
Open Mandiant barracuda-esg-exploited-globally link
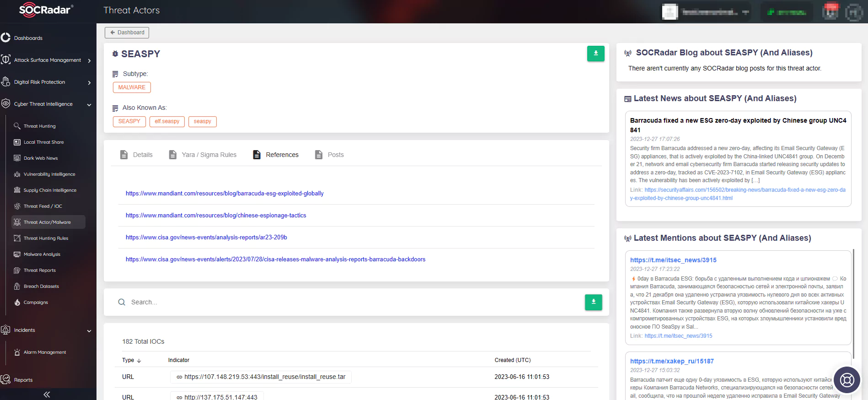pos(225,194)
